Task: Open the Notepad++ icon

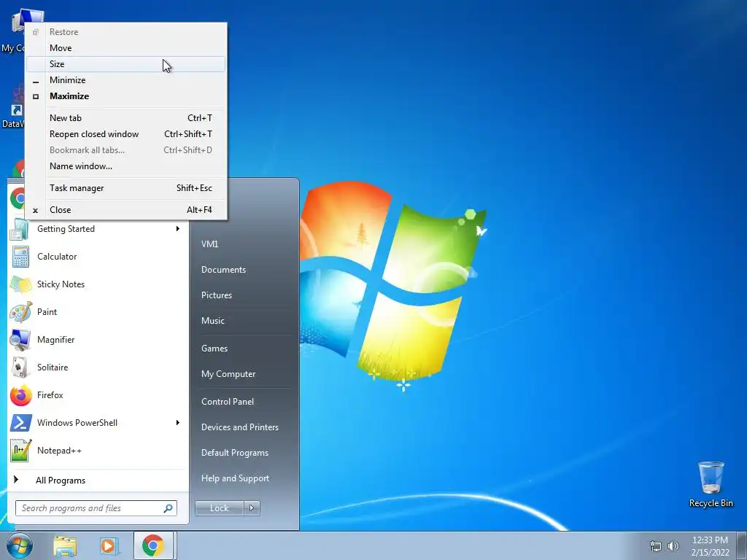Action: (20, 451)
